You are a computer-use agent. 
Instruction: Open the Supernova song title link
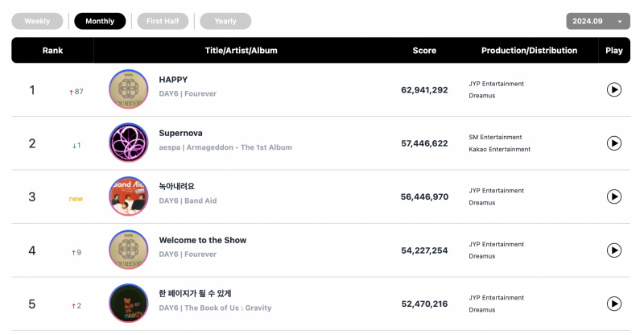180,133
